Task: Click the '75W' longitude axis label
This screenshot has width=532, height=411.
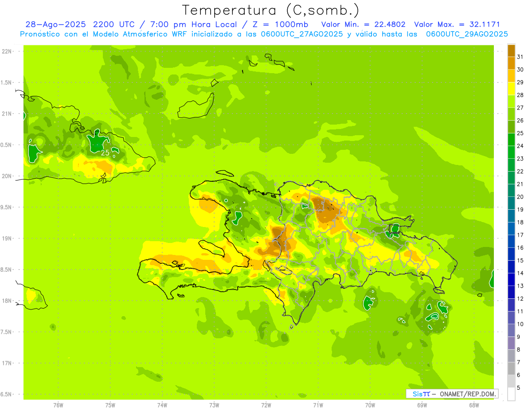Action: [x=110, y=405]
